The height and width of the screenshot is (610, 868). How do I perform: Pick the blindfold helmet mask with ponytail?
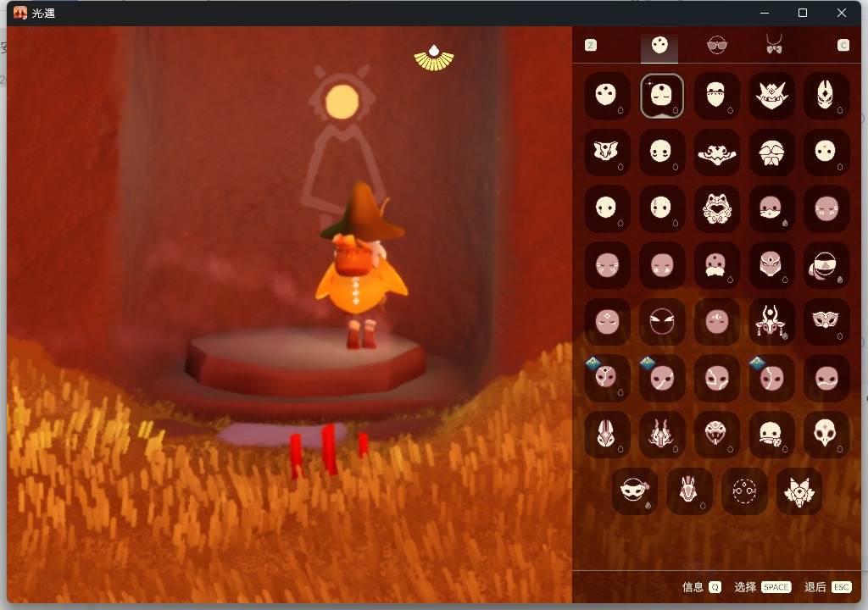click(826, 265)
